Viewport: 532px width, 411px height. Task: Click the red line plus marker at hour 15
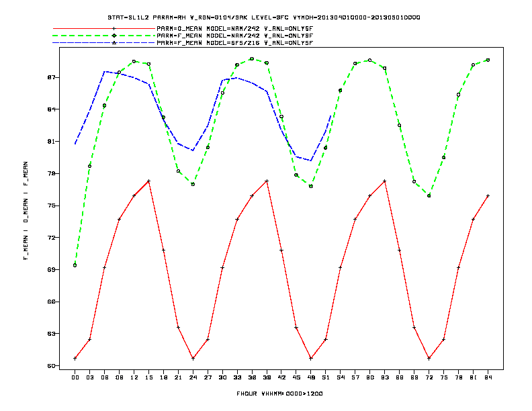point(148,181)
